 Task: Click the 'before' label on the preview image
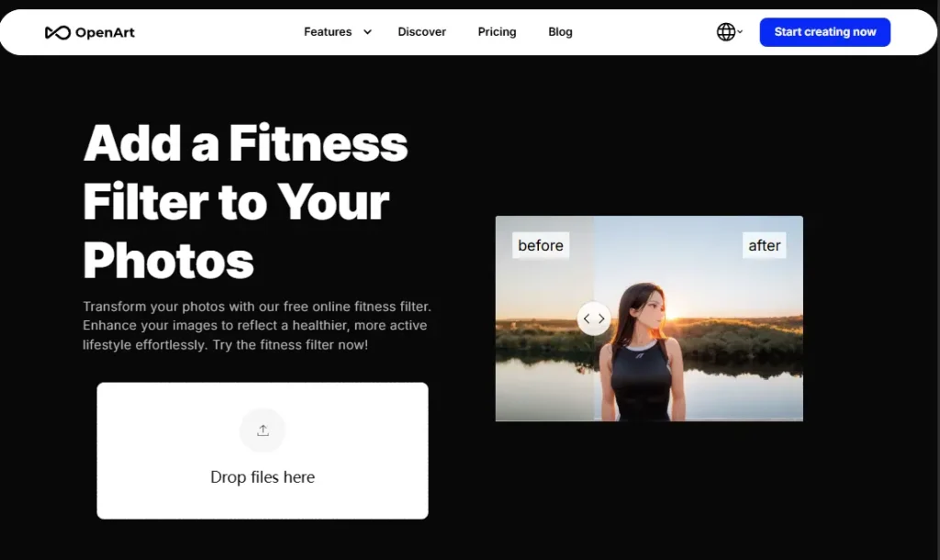pos(540,245)
